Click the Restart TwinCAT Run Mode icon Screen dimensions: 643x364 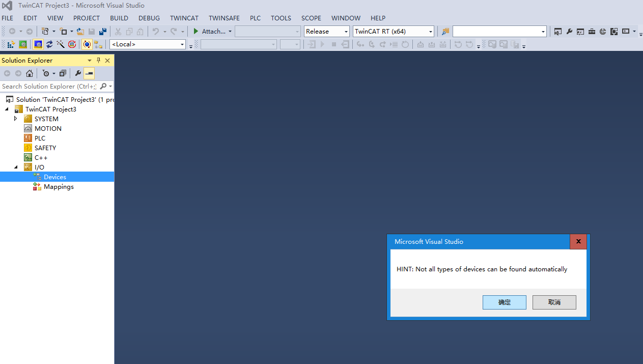click(x=23, y=44)
